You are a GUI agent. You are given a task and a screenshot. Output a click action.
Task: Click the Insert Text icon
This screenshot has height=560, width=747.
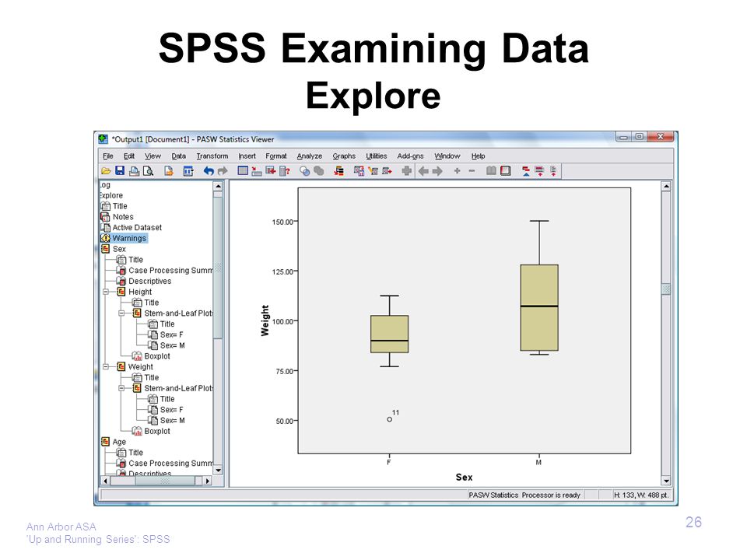pos(553,171)
